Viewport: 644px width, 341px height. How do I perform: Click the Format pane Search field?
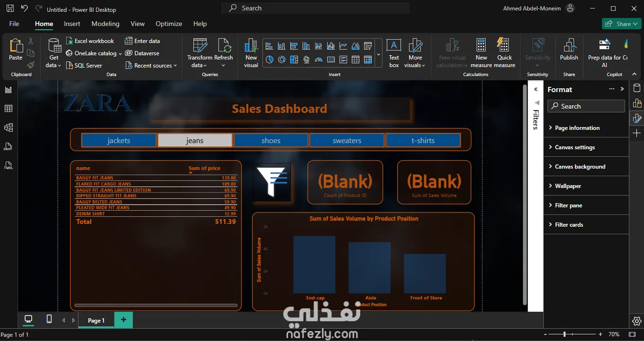[586, 106]
